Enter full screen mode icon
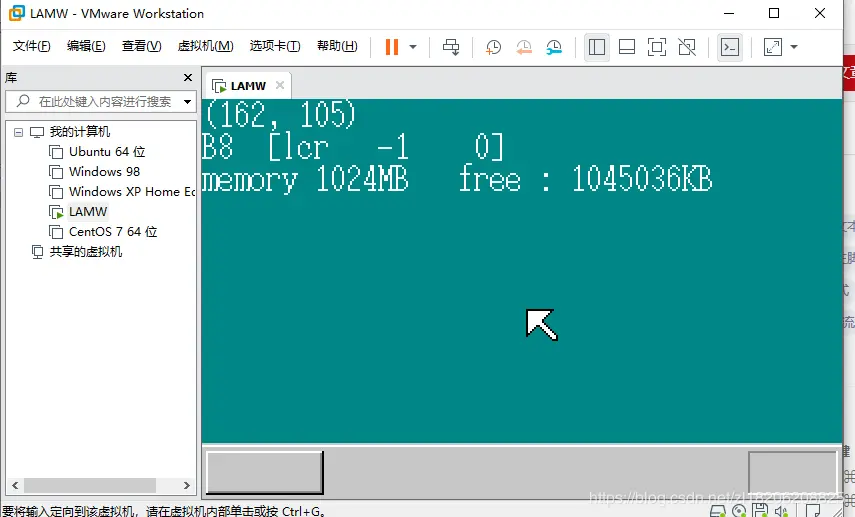This screenshot has height=517, width=855. coord(657,47)
